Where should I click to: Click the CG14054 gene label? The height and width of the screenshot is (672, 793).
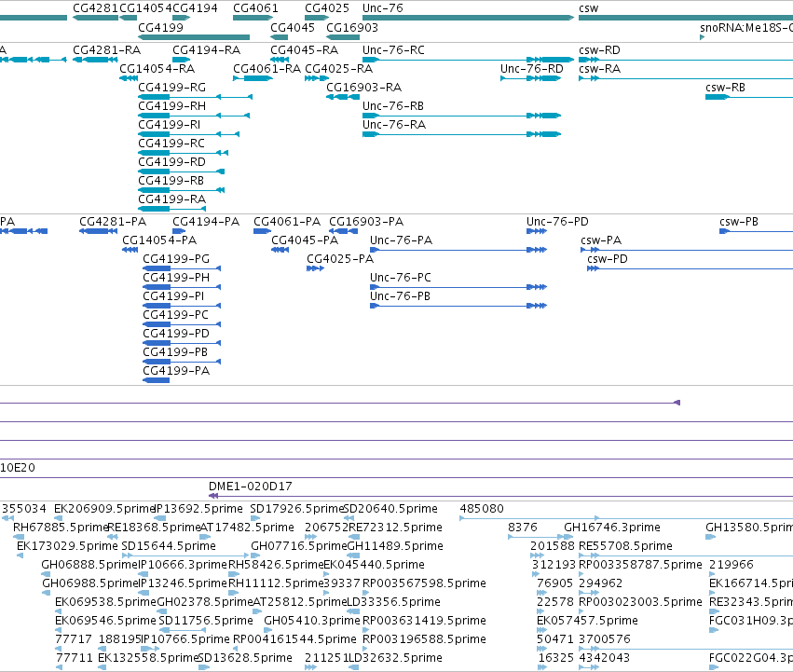(145, 8)
